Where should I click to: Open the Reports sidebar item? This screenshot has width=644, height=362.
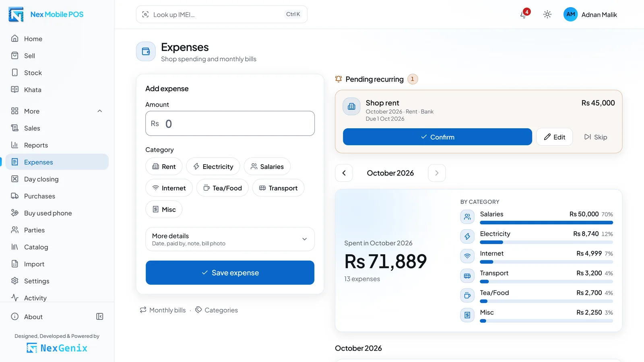[x=57, y=145]
